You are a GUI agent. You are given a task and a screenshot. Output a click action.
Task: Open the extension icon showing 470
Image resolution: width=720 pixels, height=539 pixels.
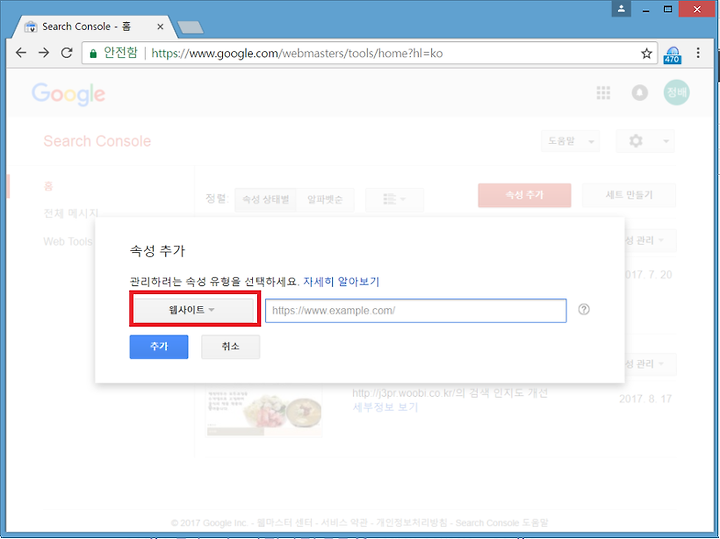tap(672, 55)
